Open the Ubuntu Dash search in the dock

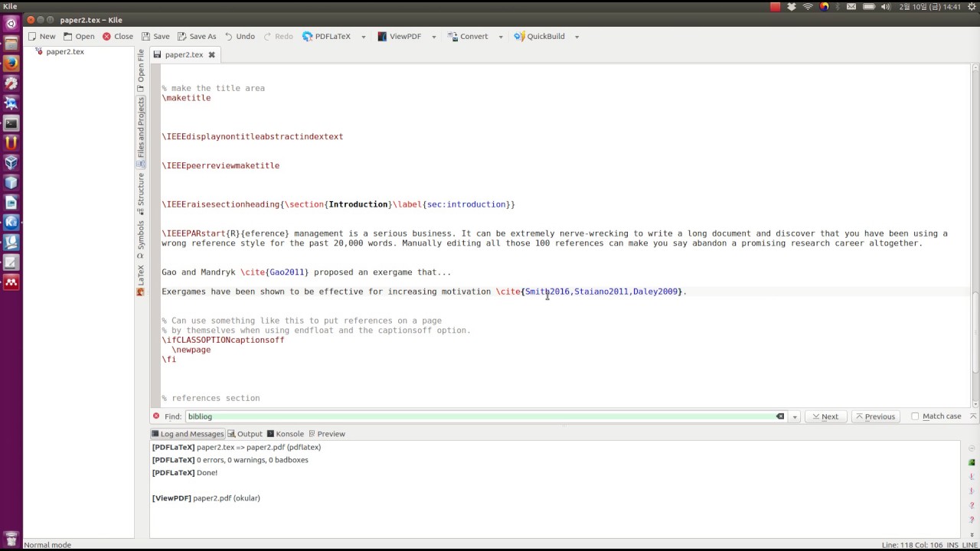(11, 24)
